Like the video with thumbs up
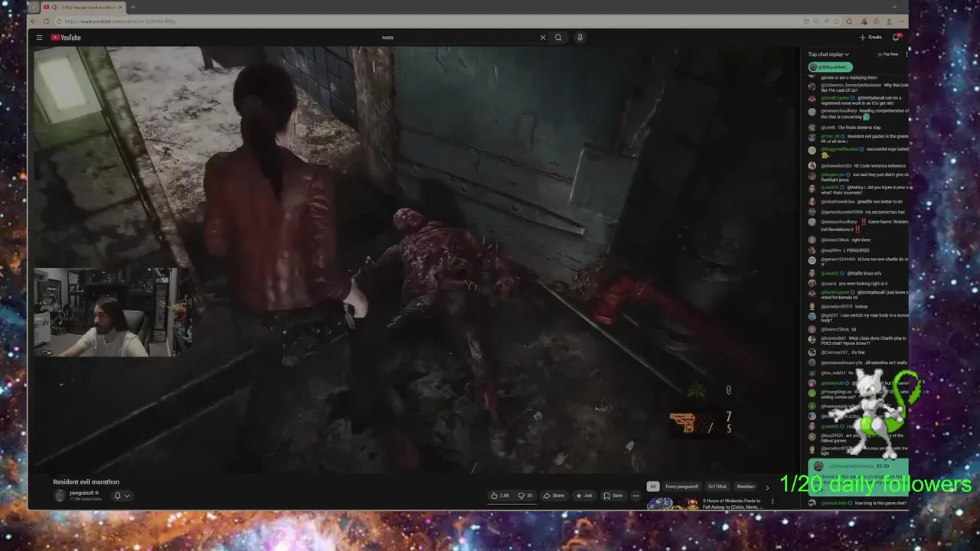The image size is (980, 551). 501,495
